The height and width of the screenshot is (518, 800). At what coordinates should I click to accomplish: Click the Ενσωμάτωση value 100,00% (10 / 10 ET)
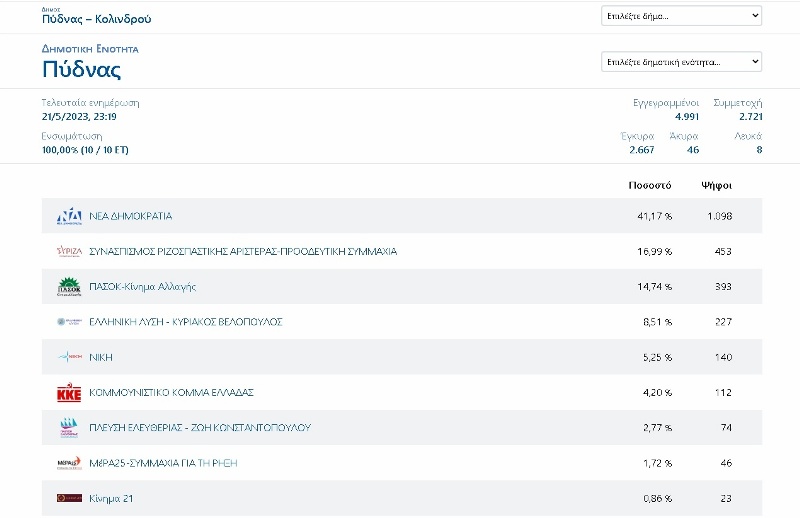pyautogui.click(x=85, y=150)
